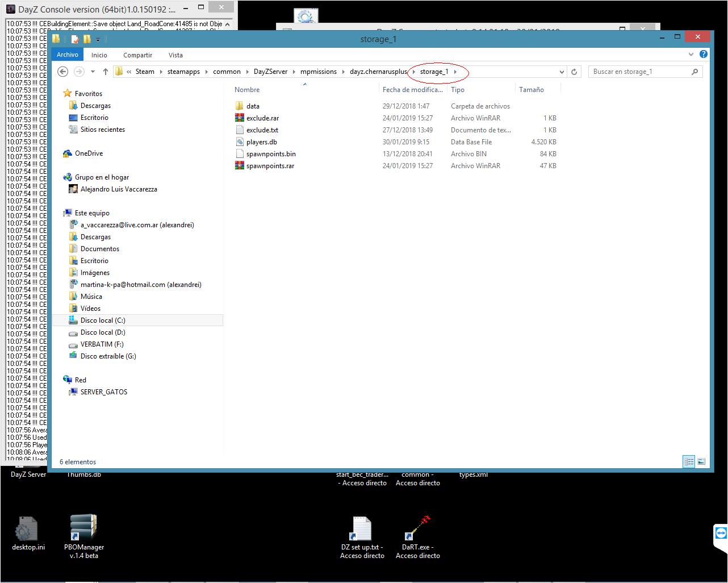This screenshot has height=583, width=728.
Task: Open OneDrive in the navigation pane
Action: tap(89, 153)
